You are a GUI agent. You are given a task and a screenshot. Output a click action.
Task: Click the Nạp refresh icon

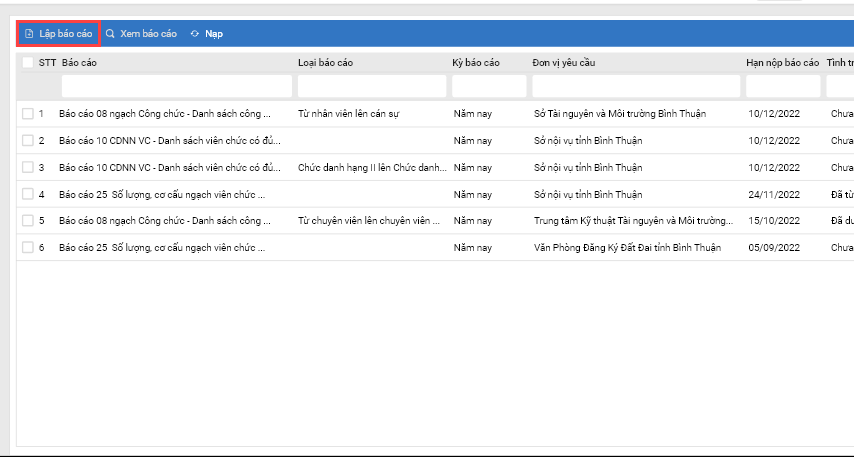(x=194, y=34)
